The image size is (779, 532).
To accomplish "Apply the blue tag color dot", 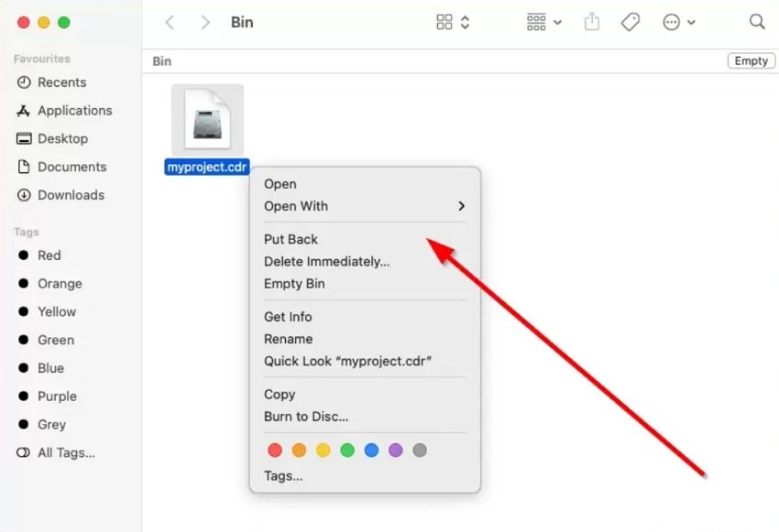I will point(371,451).
